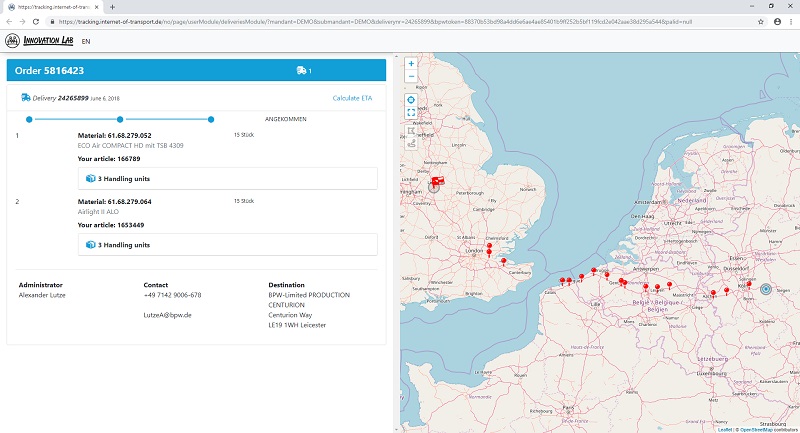Open a new browser tab
800x433 pixels.
tap(113, 7)
